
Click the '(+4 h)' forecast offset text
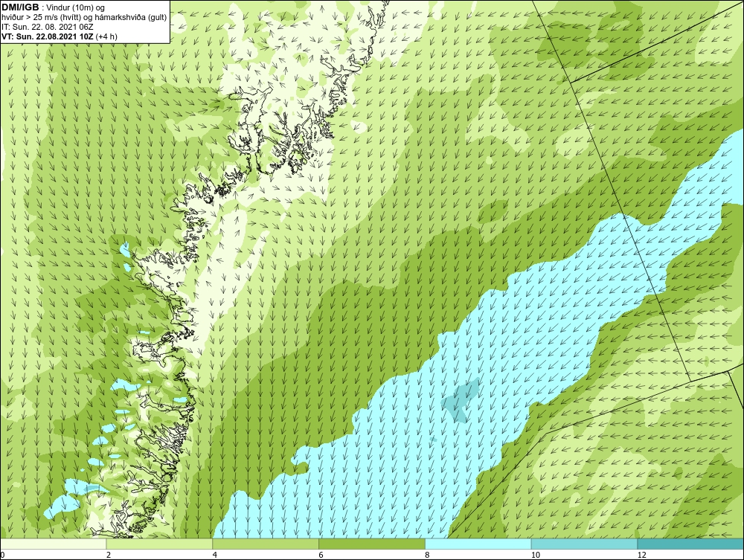click(x=106, y=36)
